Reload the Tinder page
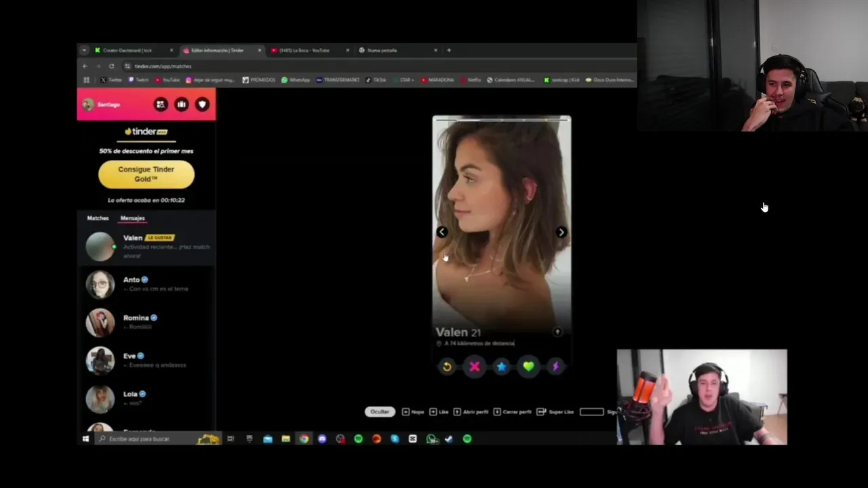The width and height of the screenshot is (868, 488). (x=112, y=66)
